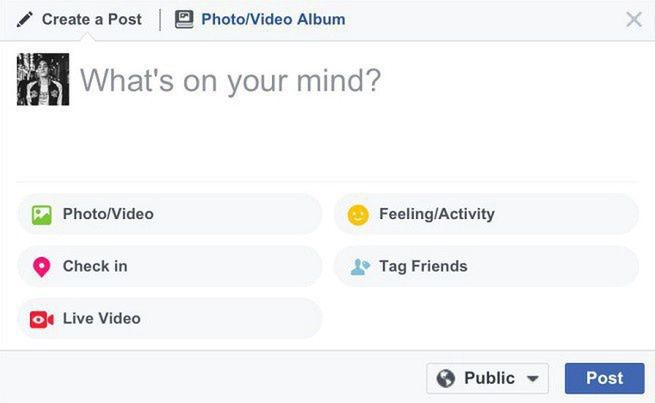Click the album icon beside Photo/Video Album
The width and height of the screenshot is (655, 403).
click(184, 19)
